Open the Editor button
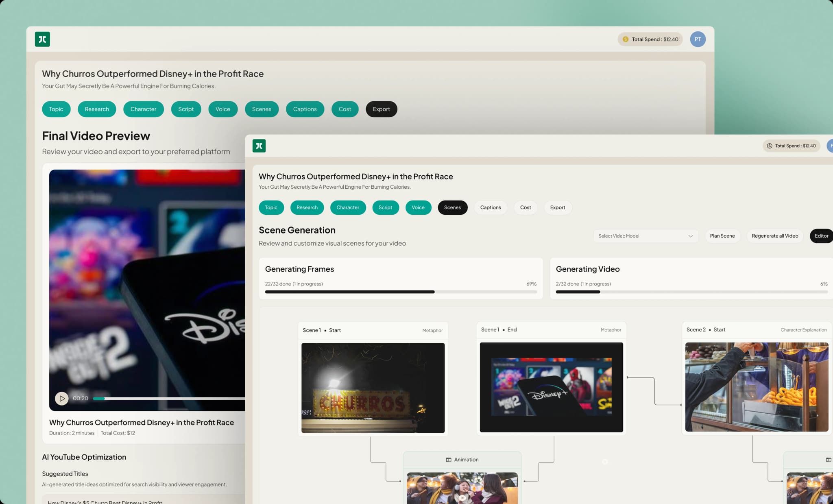This screenshot has height=504, width=833. pos(821,236)
